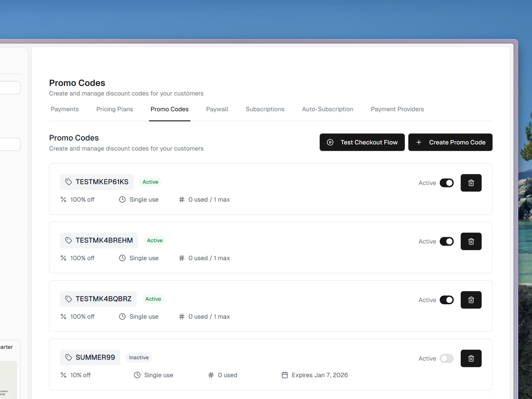Open the Subscriptions tab

point(265,109)
